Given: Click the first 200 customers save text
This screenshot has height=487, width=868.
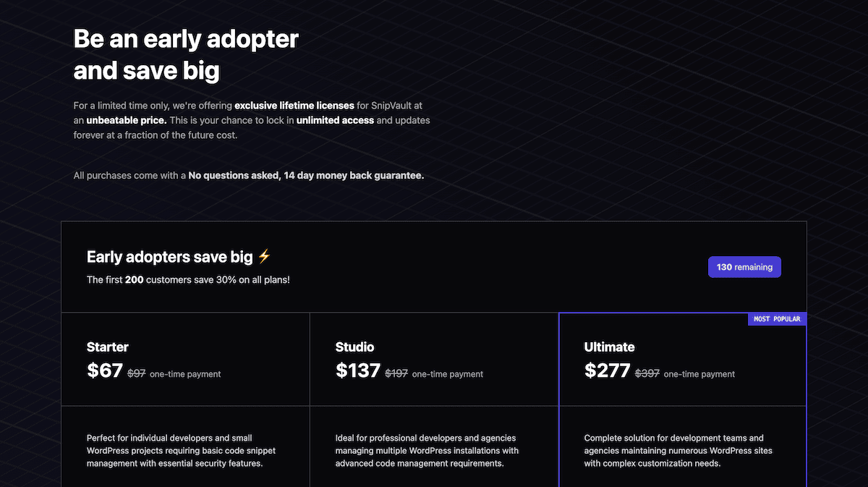Looking at the screenshot, I should [188, 279].
